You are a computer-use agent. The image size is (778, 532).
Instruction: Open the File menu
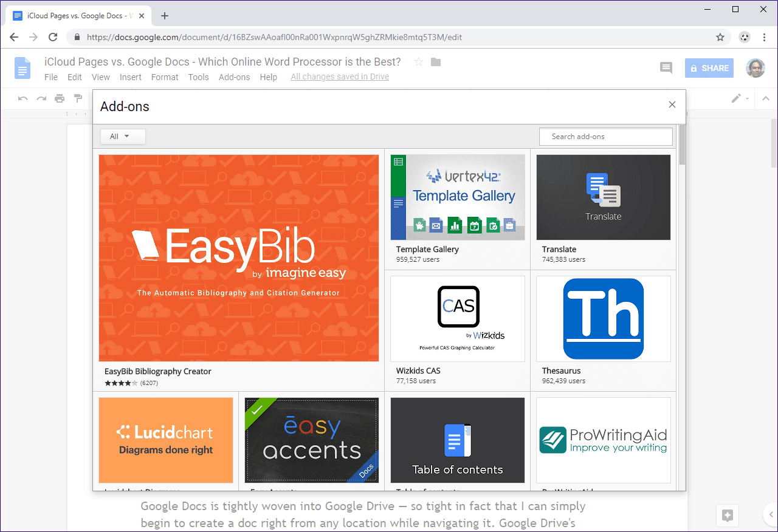[x=51, y=77]
